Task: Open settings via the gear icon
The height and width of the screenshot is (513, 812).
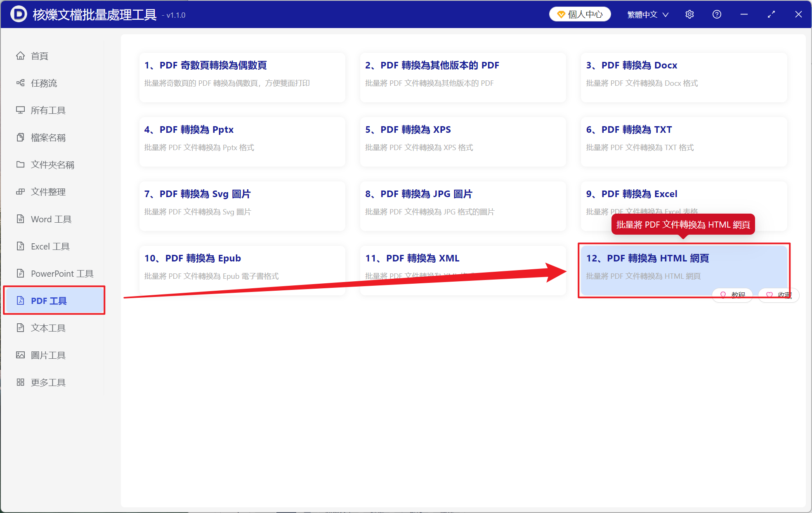Action: pos(689,14)
